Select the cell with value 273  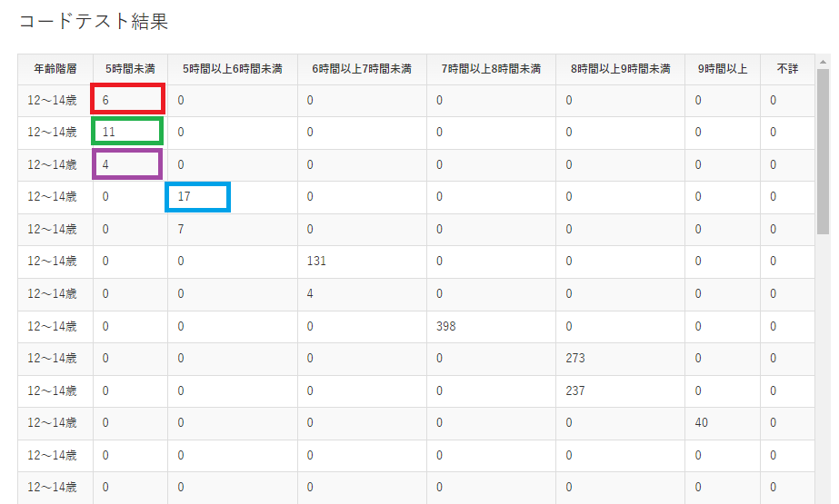pyautogui.click(x=620, y=359)
